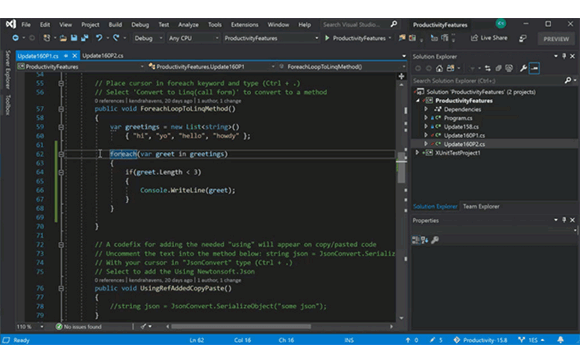Click Switch Views icon in Solution Explorer

450,68
